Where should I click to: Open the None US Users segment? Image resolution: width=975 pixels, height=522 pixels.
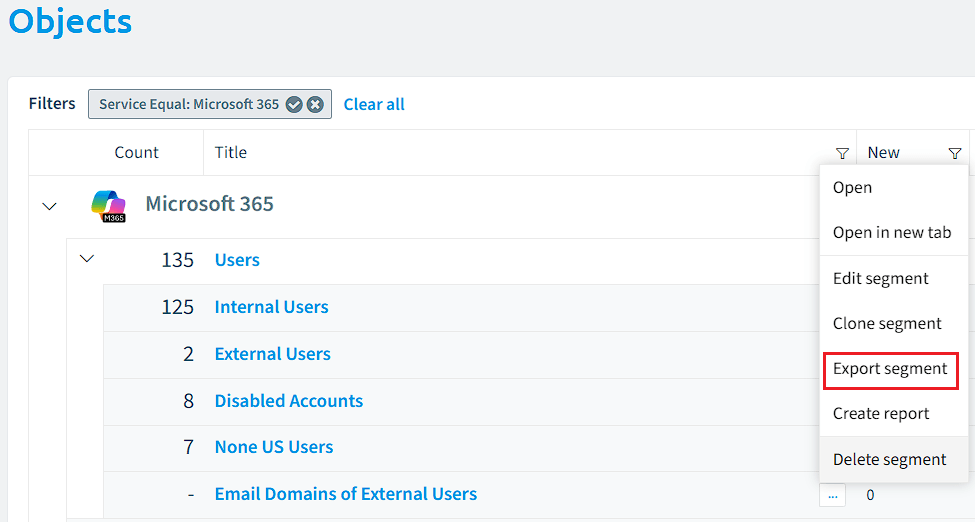pyautogui.click(x=274, y=447)
